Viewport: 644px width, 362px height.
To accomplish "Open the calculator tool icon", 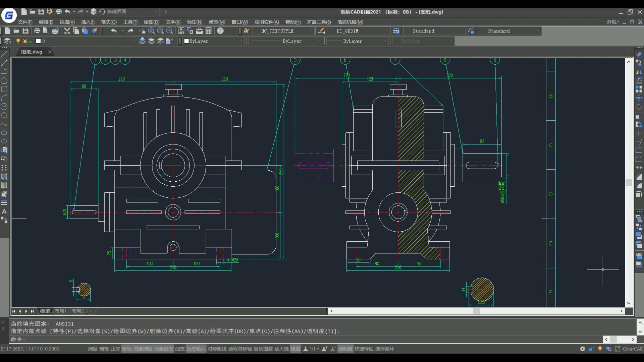I will tap(209, 31).
